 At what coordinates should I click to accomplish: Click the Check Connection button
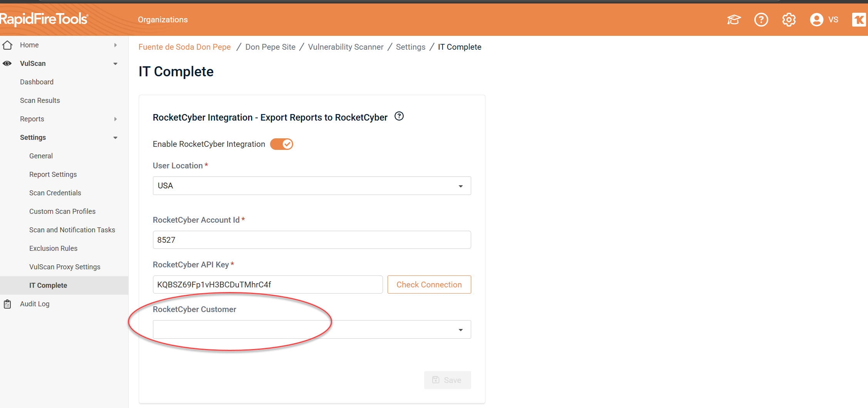coord(429,285)
